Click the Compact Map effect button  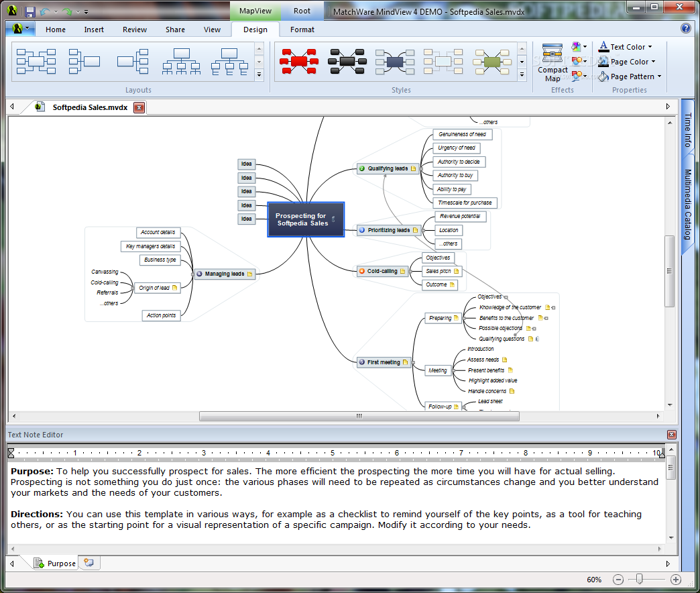[x=552, y=62]
